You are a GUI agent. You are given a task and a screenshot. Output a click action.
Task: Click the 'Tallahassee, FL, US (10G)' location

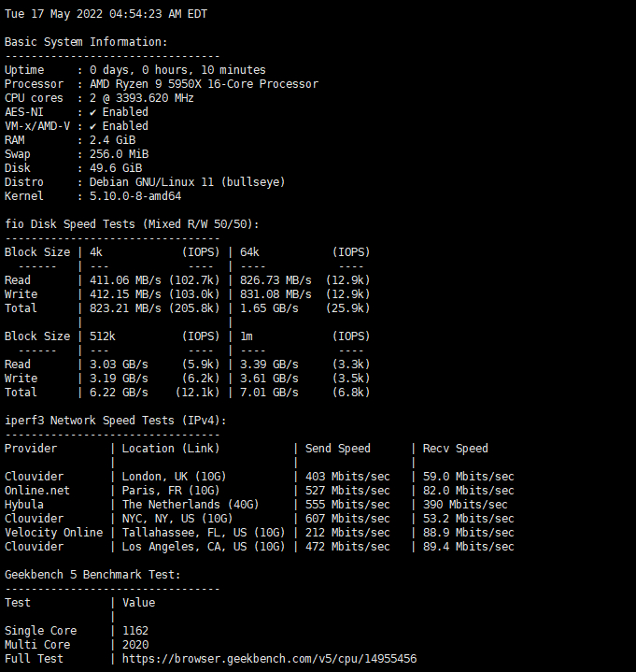pyautogui.click(x=204, y=533)
